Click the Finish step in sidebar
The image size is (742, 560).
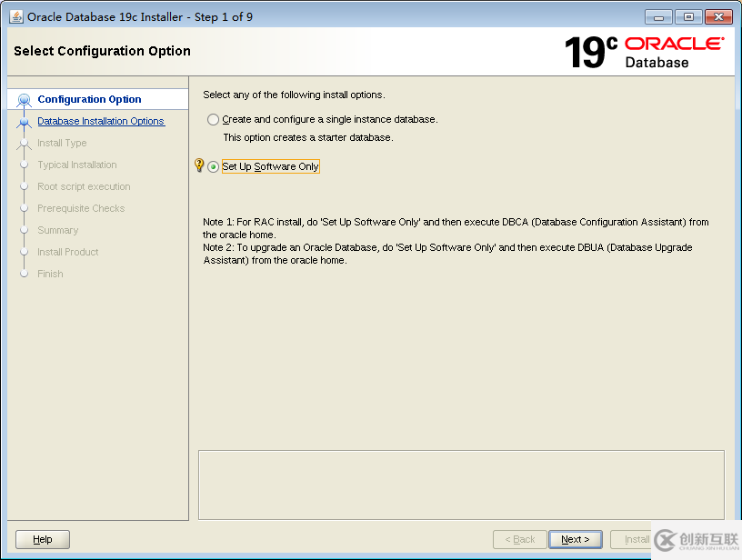50,274
